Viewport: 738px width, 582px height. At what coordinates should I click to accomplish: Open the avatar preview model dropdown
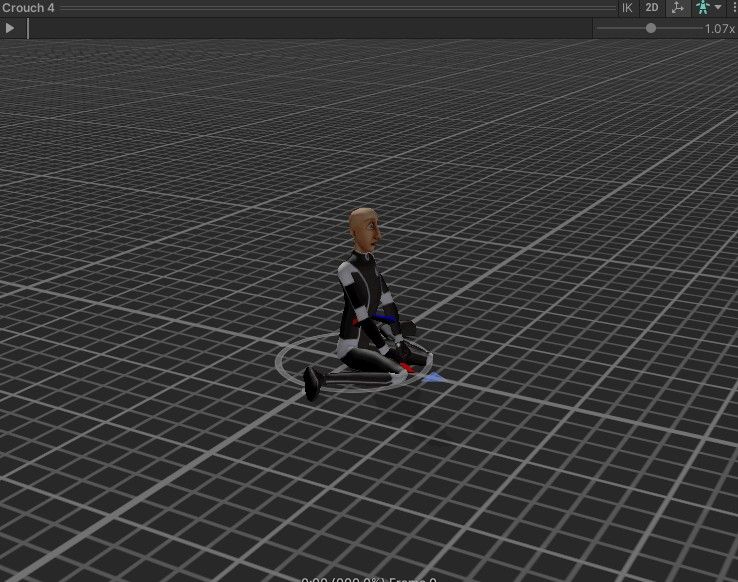click(x=707, y=8)
